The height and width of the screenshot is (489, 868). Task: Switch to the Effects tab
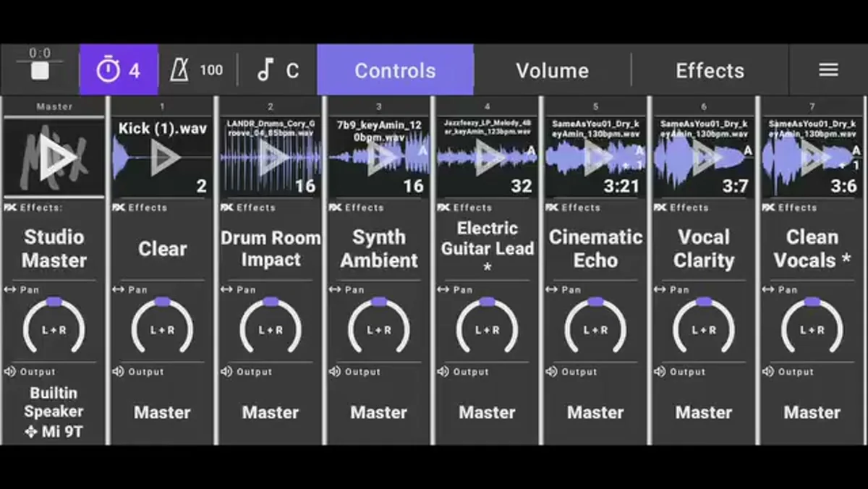(x=710, y=70)
